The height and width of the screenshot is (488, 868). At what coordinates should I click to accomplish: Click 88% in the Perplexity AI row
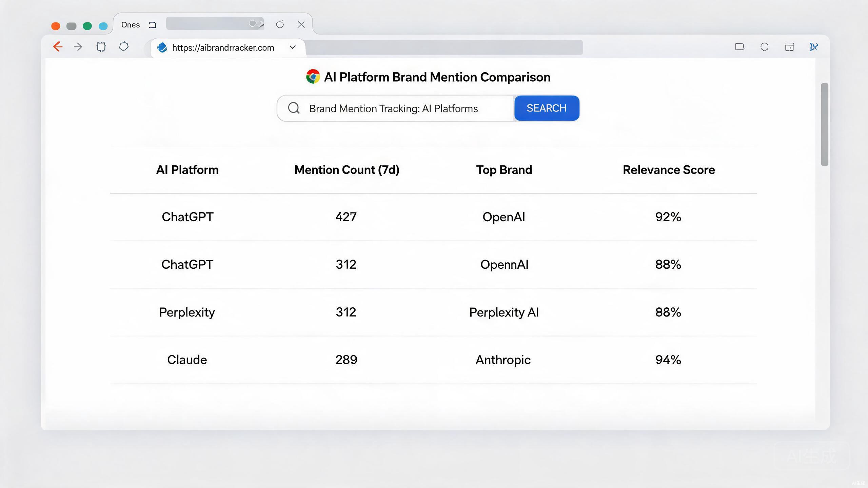coord(668,312)
